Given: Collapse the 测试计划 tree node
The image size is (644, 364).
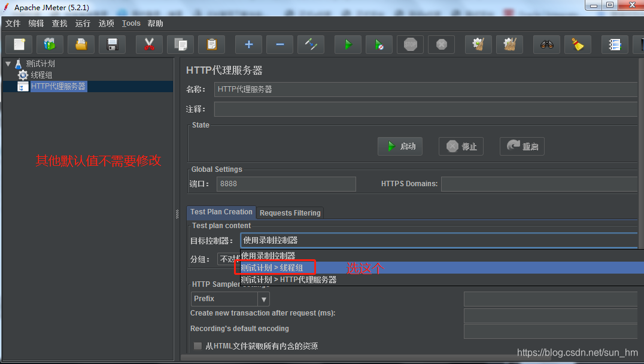Looking at the screenshot, I should (x=8, y=63).
